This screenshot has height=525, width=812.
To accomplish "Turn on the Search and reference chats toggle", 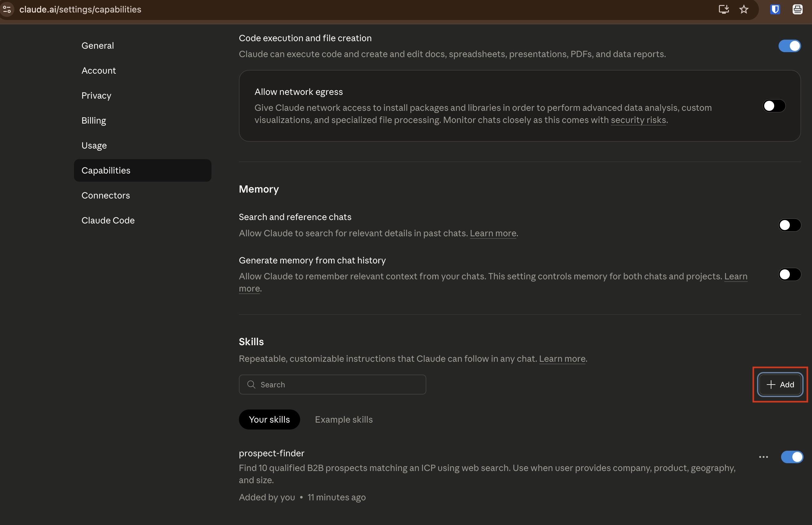I will click(x=789, y=225).
